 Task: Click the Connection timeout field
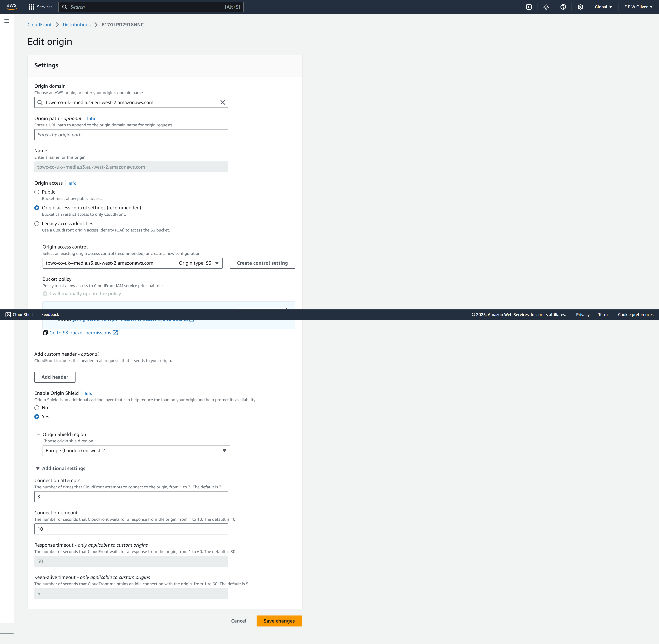131,529
